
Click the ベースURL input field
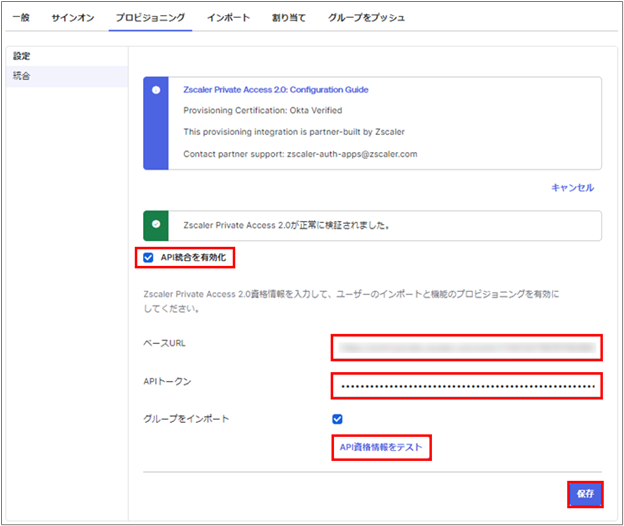click(467, 348)
